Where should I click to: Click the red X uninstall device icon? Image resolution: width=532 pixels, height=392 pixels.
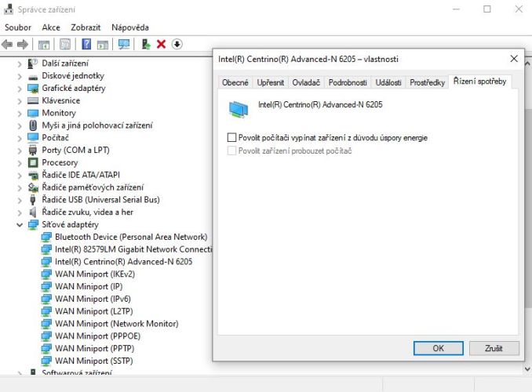point(161,44)
